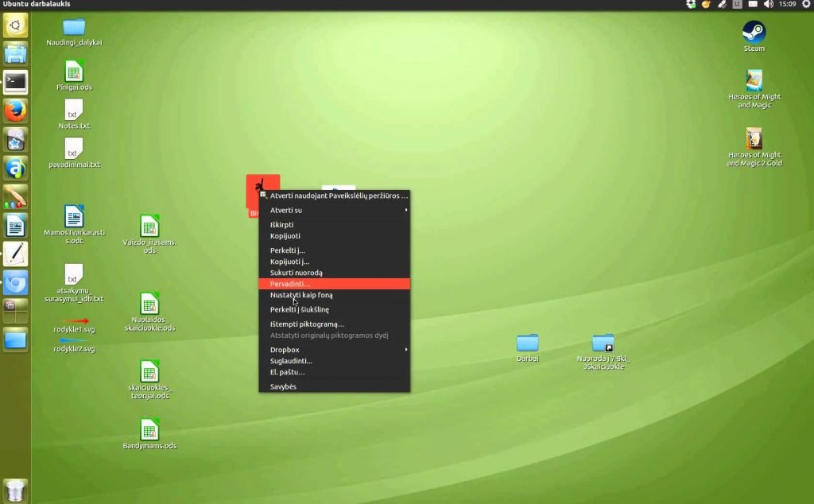Select the Notes.txt file
The height and width of the screenshot is (504, 814).
point(74,114)
